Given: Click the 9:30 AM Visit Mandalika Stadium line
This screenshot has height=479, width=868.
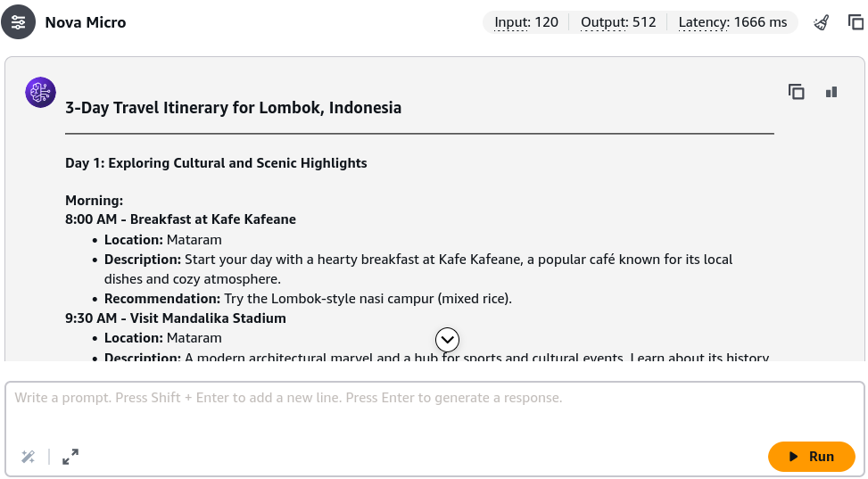Looking at the screenshot, I should [x=176, y=318].
